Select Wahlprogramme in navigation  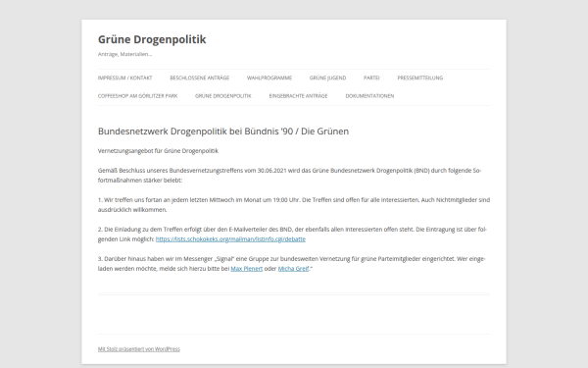pos(269,79)
